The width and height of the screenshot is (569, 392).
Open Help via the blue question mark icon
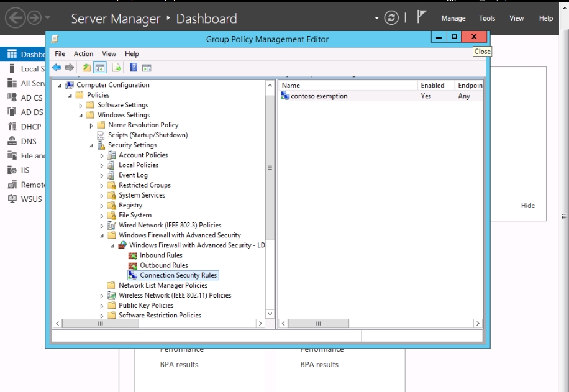tap(134, 68)
